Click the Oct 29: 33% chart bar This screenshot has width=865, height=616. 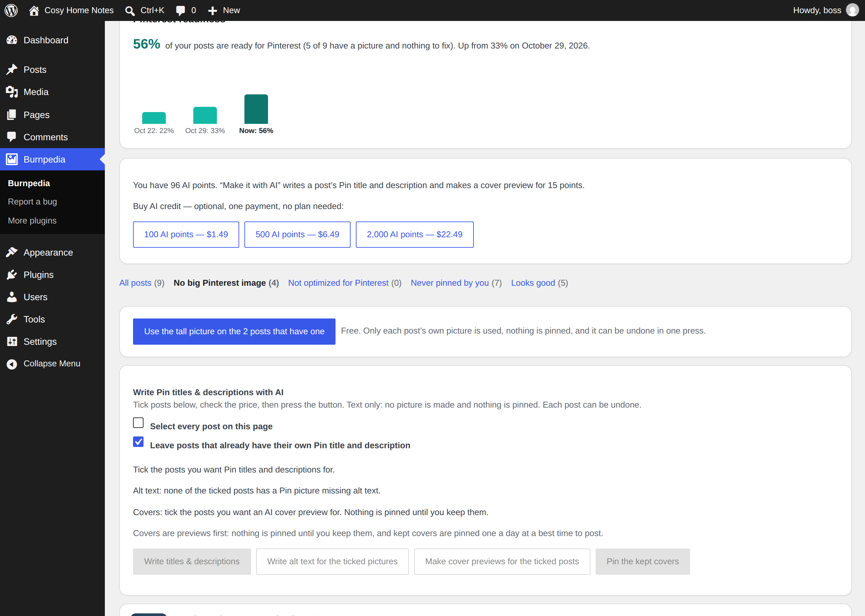coord(205,115)
